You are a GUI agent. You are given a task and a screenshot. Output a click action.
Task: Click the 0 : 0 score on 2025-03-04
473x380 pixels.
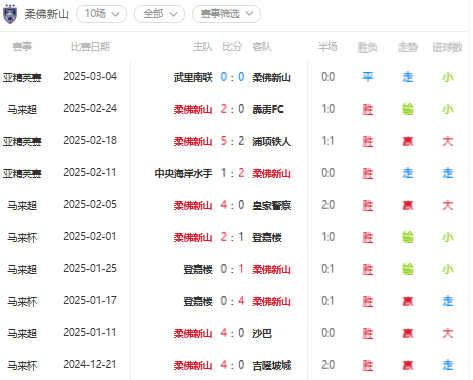coord(232,77)
